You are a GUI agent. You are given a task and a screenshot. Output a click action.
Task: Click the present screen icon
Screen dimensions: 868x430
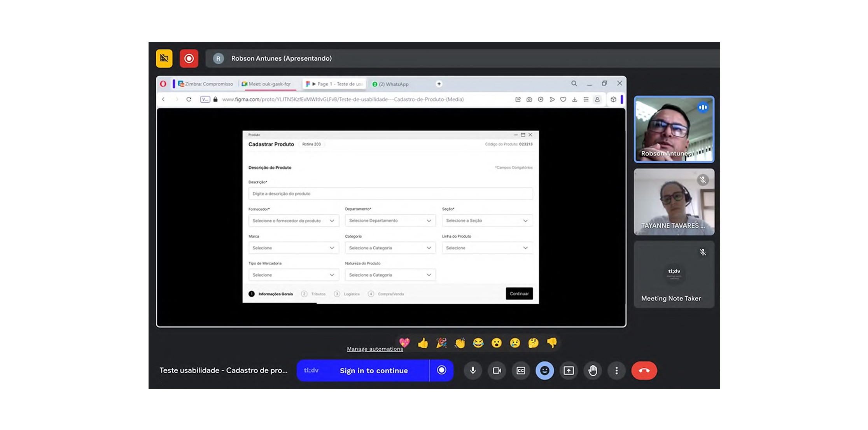coord(569,371)
